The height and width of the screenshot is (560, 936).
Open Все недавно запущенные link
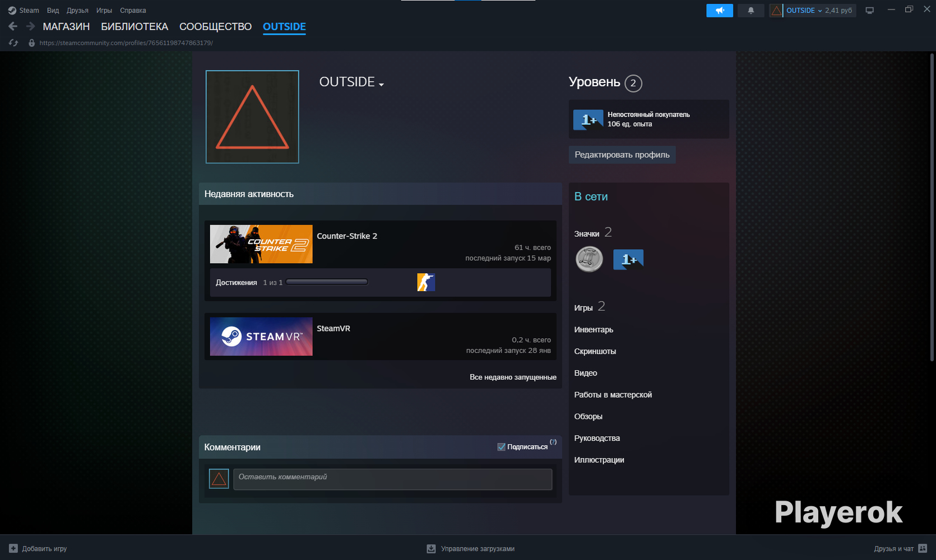[x=513, y=377]
